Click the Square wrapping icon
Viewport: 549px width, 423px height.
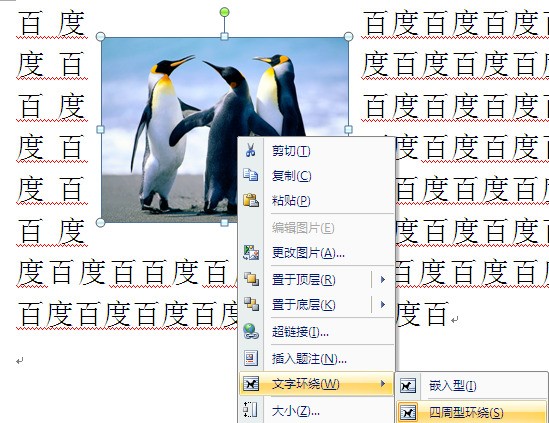pyautogui.click(x=408, y=412)
